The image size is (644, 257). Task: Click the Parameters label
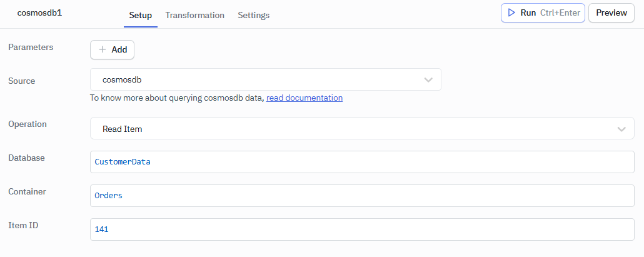pos(31,47)
